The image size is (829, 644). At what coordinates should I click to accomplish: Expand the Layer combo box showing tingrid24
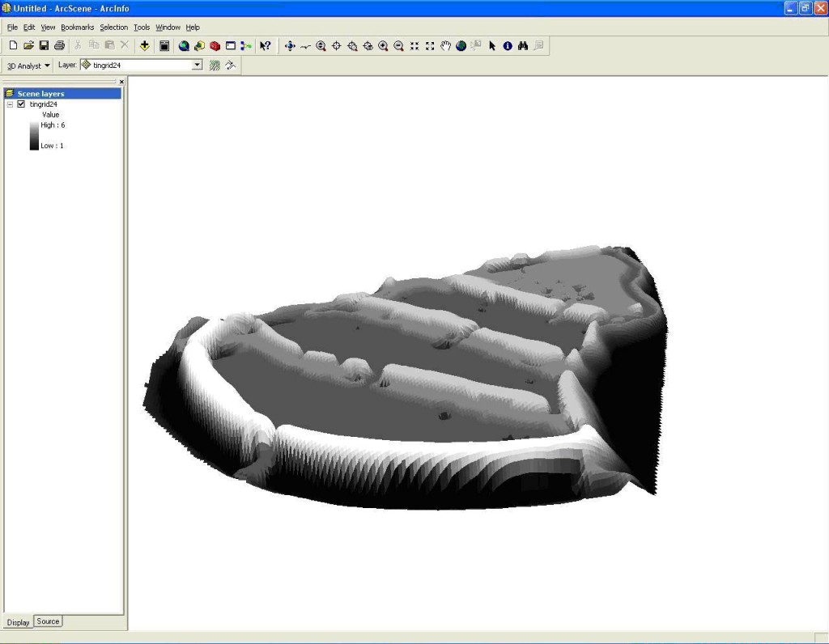tap(197, 66)
